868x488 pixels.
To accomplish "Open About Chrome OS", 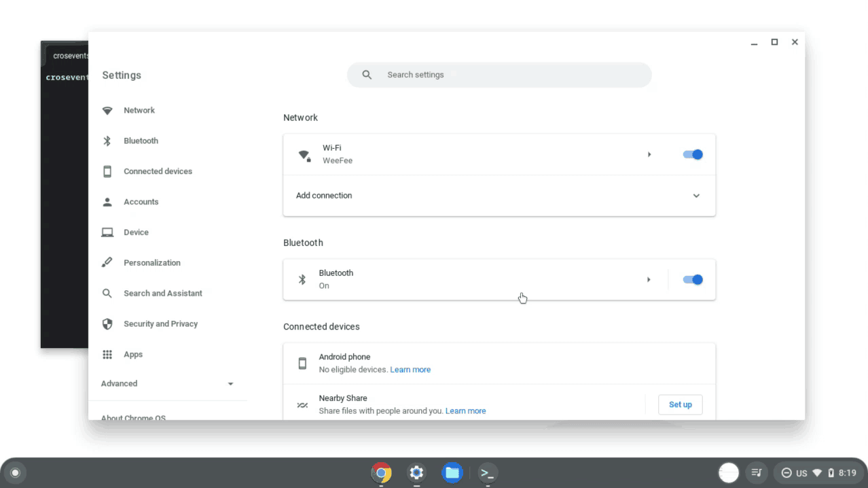I will pos(133,417).
